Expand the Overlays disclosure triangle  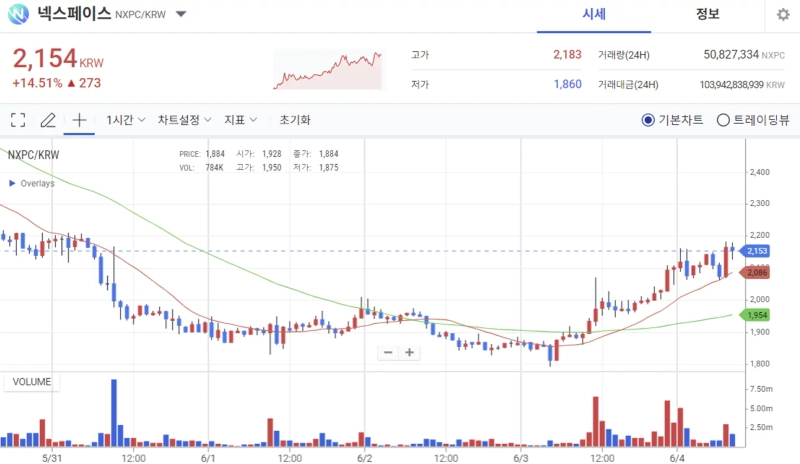click(x=12, y=184)
